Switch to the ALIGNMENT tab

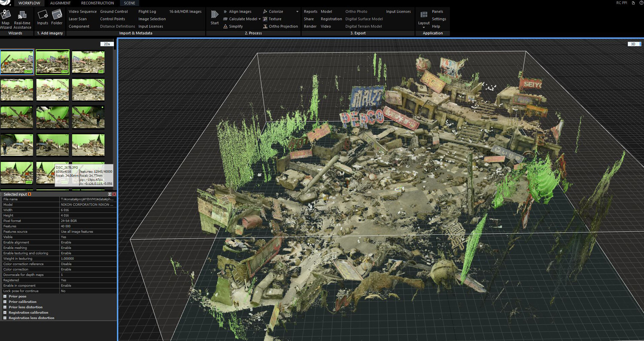(60, 3)
